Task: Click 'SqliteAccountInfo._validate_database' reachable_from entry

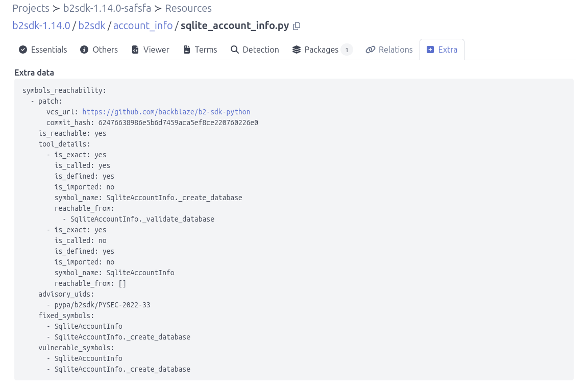Action: (142, 219)
